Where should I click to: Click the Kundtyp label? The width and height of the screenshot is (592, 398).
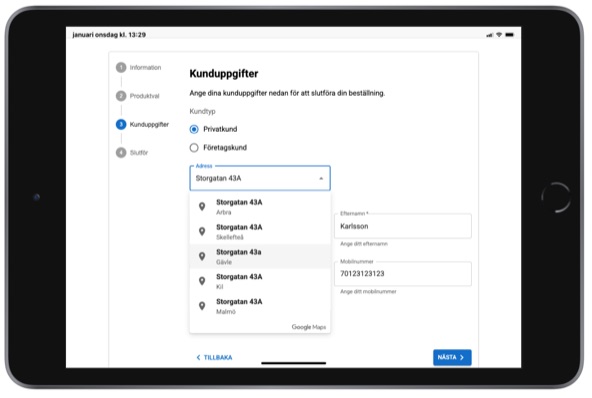[202, 111]
